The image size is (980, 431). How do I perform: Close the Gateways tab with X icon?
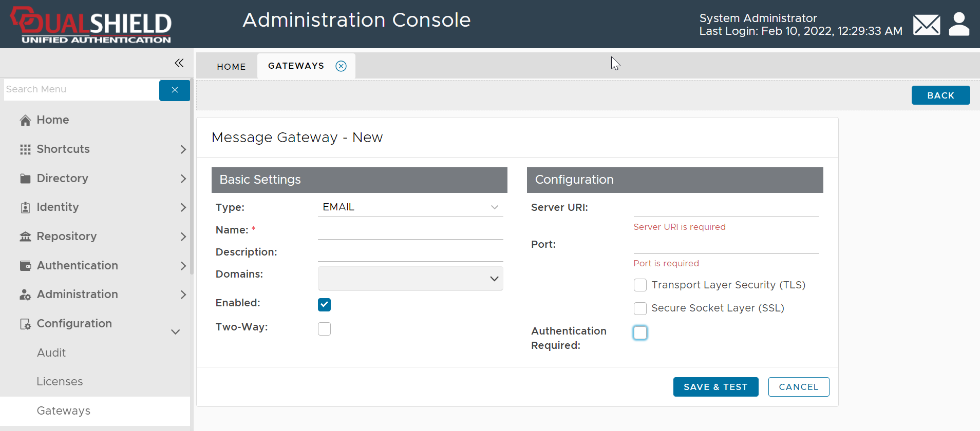(x=341, y=66)
